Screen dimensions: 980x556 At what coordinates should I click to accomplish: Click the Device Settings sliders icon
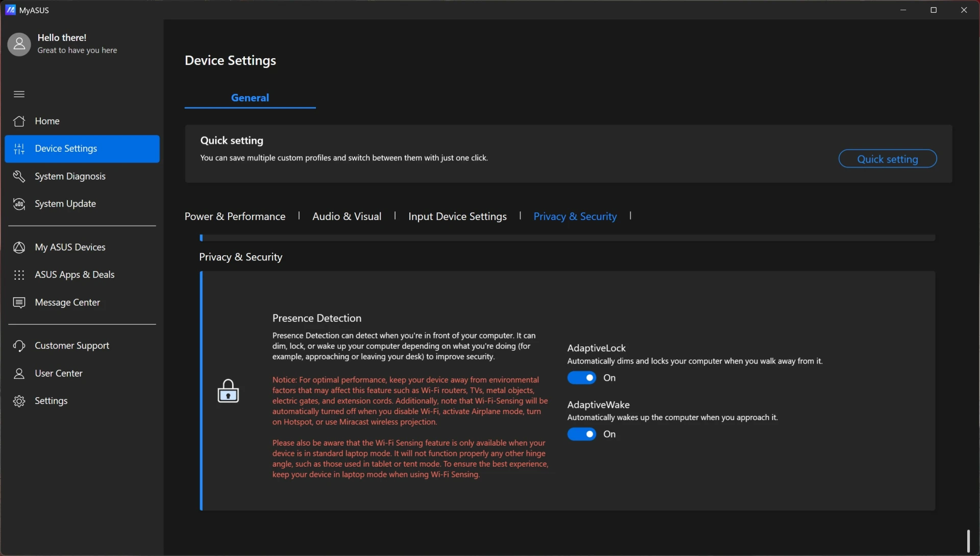tap(19, 149)
